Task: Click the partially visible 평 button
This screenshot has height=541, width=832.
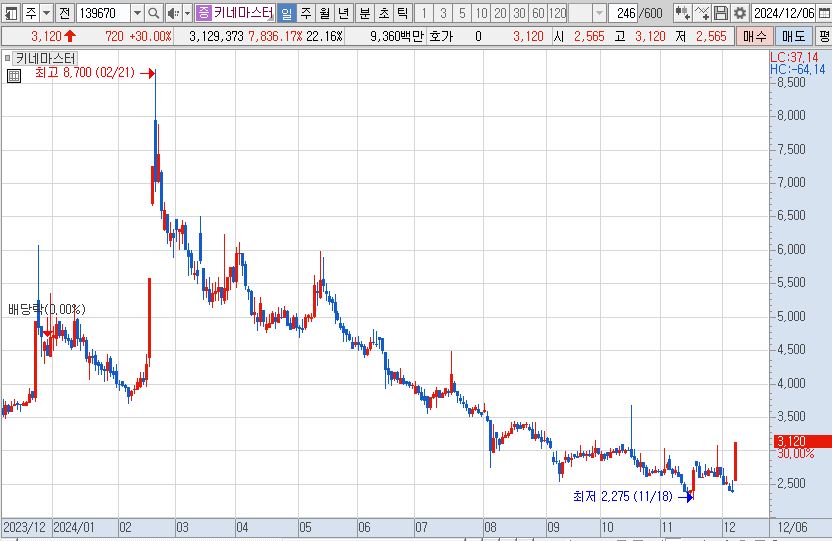Action: coord(824,36)
